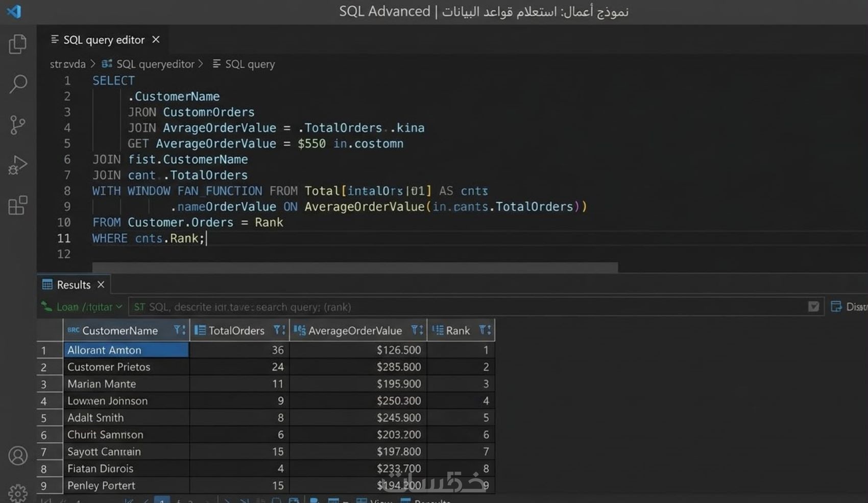Open the Extensions view
The image size is (868, 503).
click(x=18, y=205)
